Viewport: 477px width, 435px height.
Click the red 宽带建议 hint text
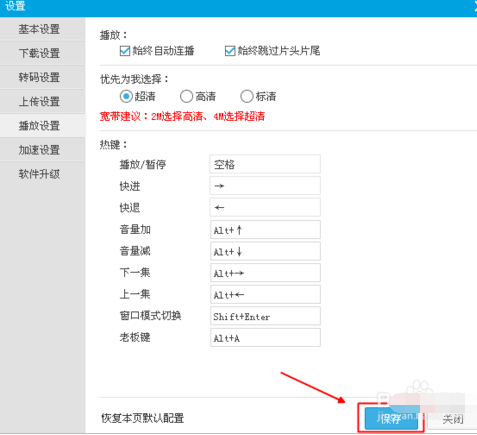point(182,116)
